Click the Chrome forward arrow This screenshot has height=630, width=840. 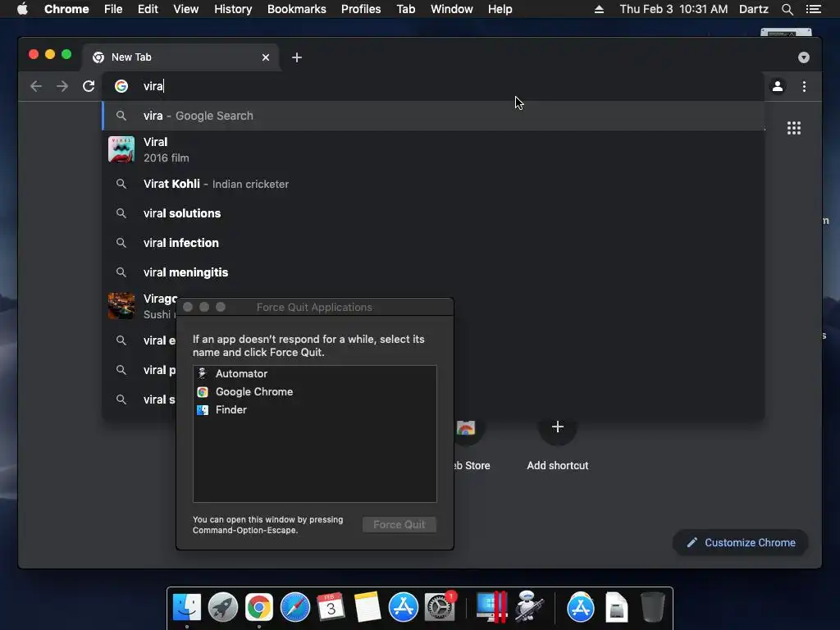click(62, 86)
